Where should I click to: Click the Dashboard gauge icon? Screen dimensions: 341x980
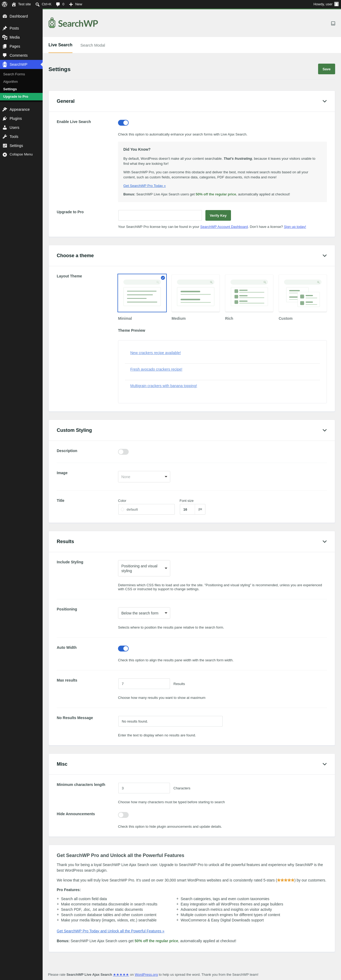coord(5,16)
